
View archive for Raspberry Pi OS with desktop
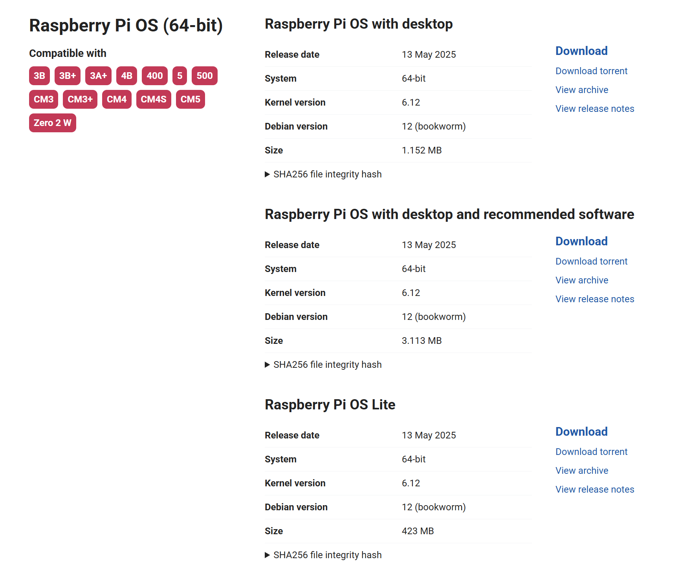pos(581,90)
